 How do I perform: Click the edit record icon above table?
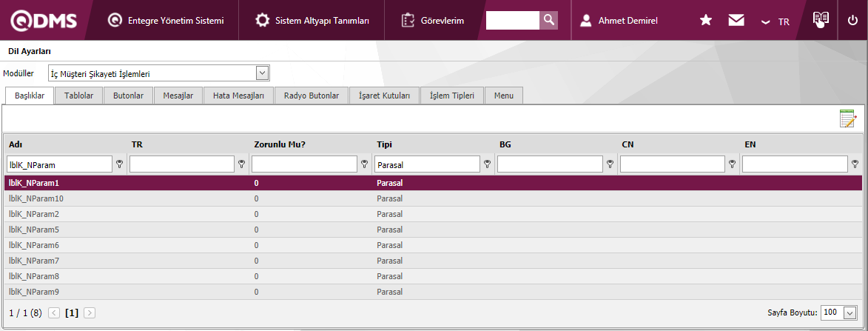(847, 118)
